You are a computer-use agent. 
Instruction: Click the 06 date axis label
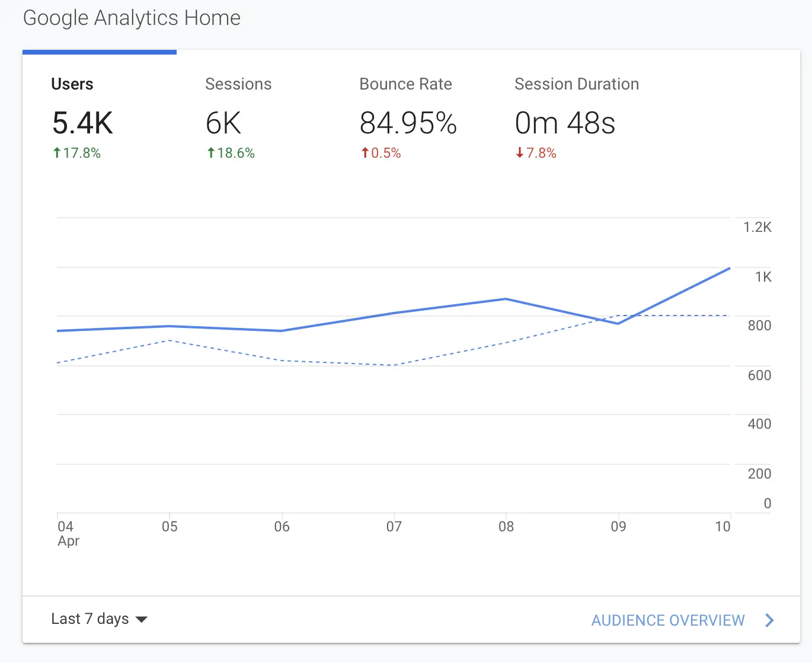282,527
